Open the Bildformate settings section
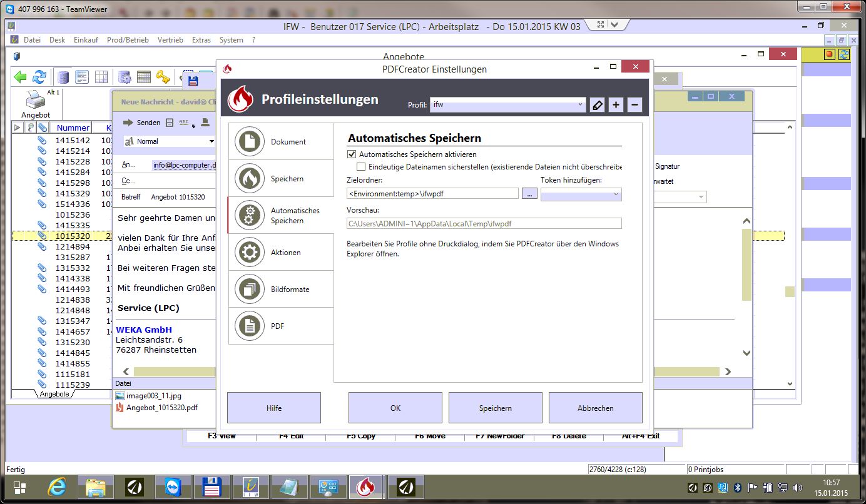Screen dimensions: 866x504 pos(281,290)
